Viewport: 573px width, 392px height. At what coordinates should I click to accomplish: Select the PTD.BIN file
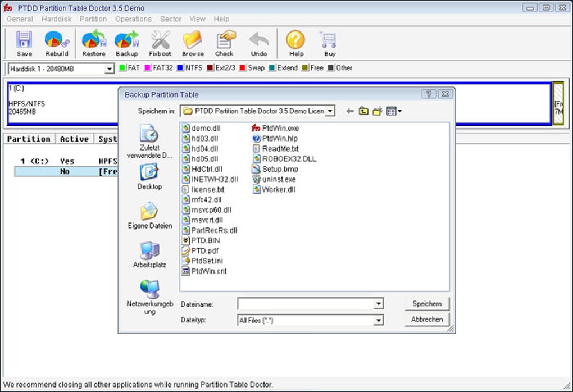click(x=201, y=240)
